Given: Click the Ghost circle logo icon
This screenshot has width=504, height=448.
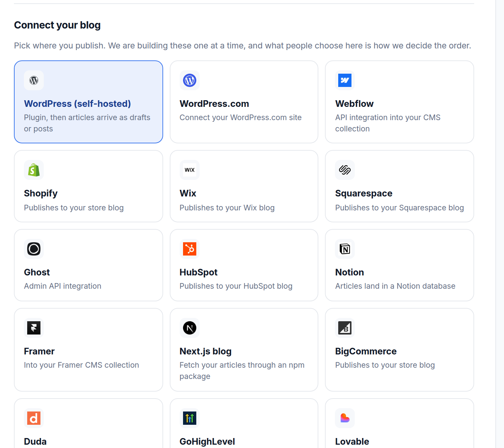Looking at the screenshot, I should click(x=34, y=249).
